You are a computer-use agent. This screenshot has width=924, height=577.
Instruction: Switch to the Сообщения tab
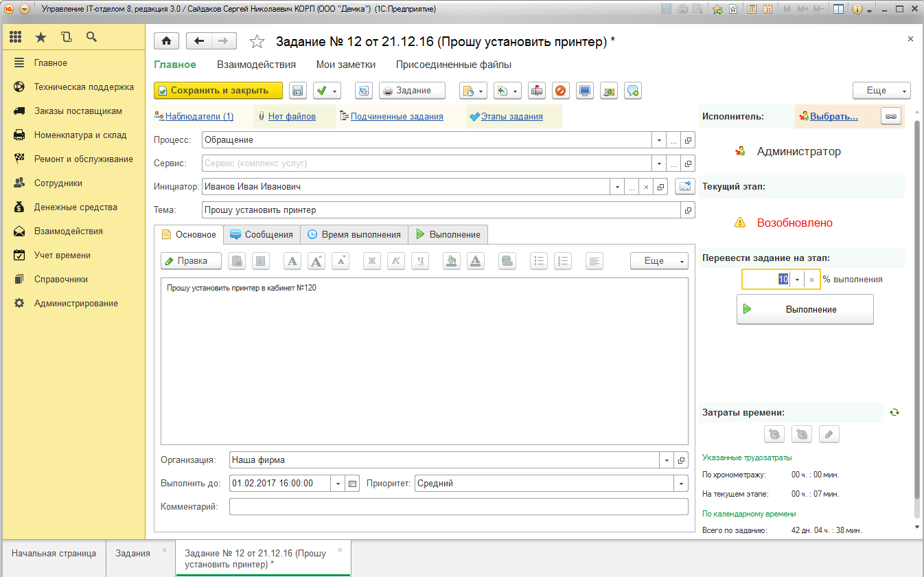click(x=262, y=234)
